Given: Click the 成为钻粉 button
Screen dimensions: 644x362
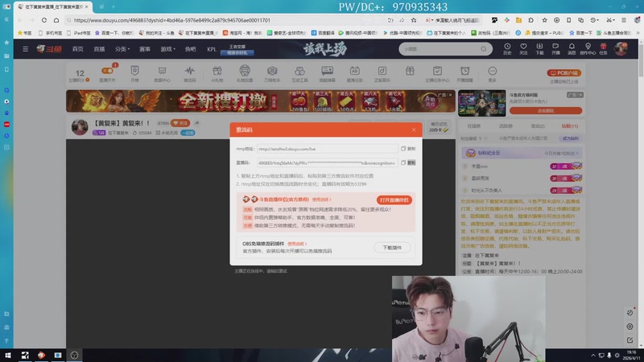Looking at the screenshot, I should point(570,138).
